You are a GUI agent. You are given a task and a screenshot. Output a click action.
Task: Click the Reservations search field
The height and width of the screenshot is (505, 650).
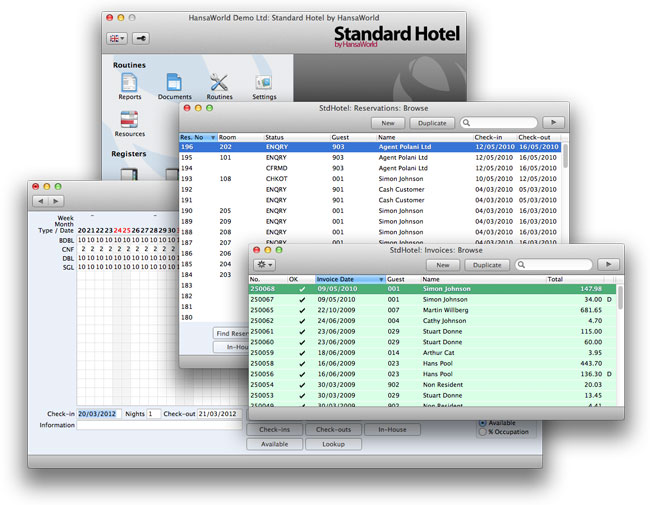point(500,123)
